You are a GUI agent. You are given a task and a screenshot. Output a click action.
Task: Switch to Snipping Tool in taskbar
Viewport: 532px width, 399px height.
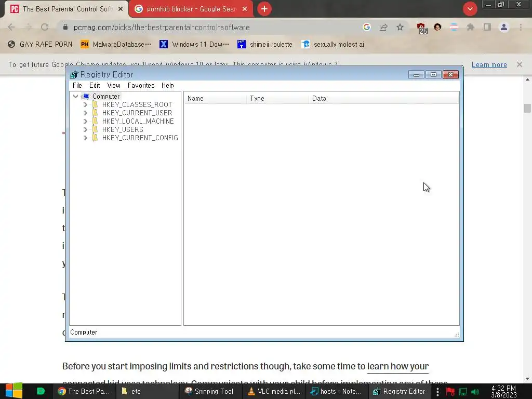209,392
